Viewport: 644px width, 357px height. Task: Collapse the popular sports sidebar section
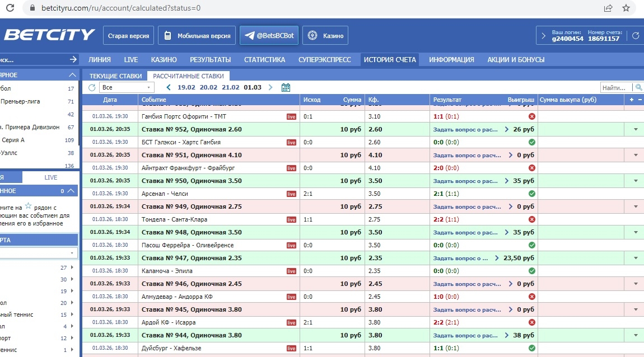click(72, 75)
